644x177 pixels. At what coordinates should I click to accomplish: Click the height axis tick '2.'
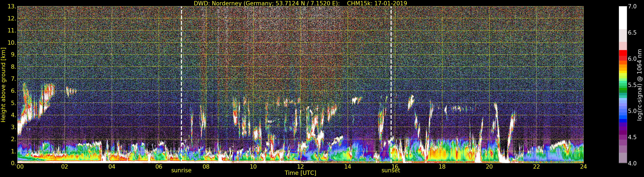coord(14,139)
